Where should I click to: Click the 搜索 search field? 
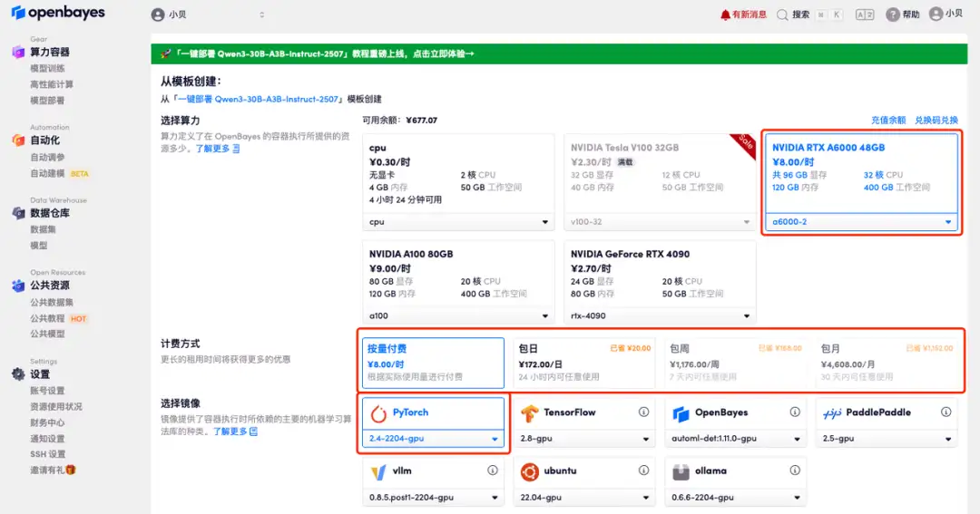[809, 15]
